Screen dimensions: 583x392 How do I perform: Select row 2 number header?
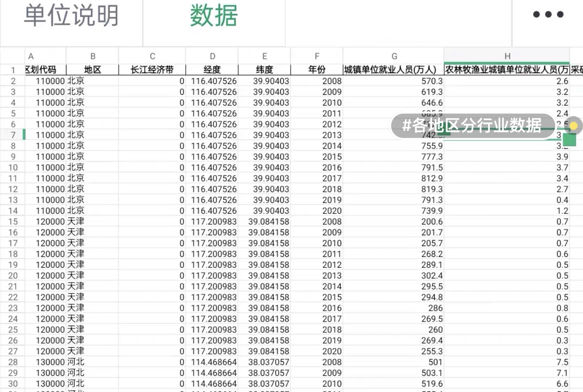click(13, 81)
